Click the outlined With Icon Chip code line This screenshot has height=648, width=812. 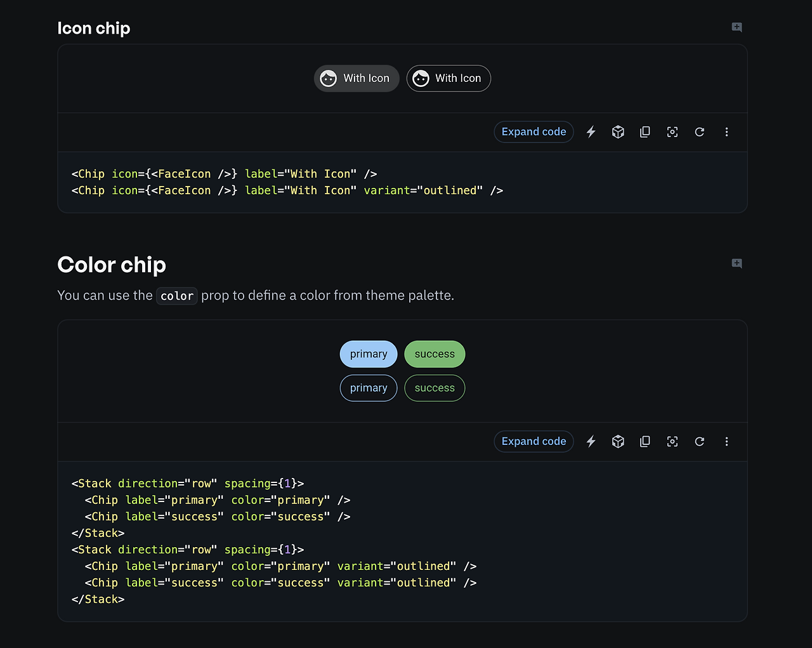click(287, 190)
